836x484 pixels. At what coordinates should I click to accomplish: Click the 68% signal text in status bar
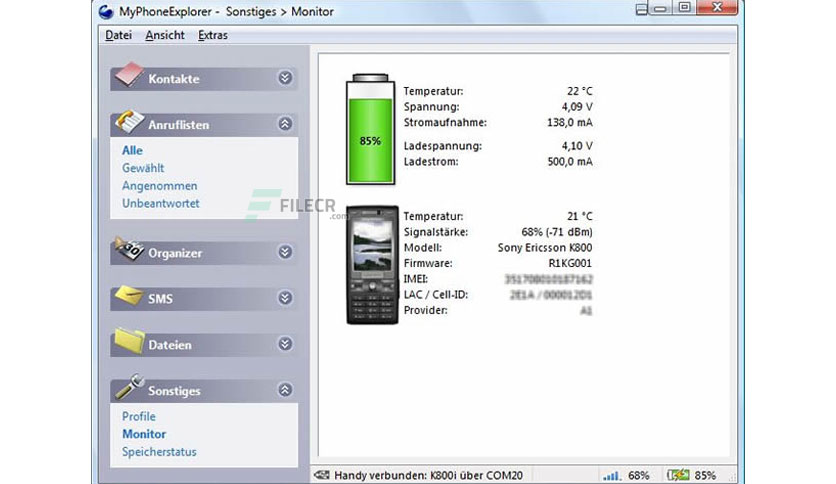(x=638, y=475)
